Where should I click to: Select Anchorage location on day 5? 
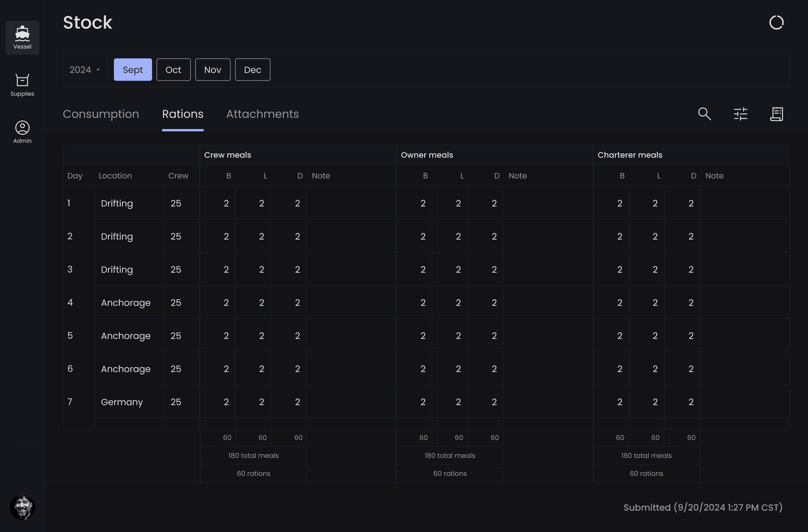[129, 335]
